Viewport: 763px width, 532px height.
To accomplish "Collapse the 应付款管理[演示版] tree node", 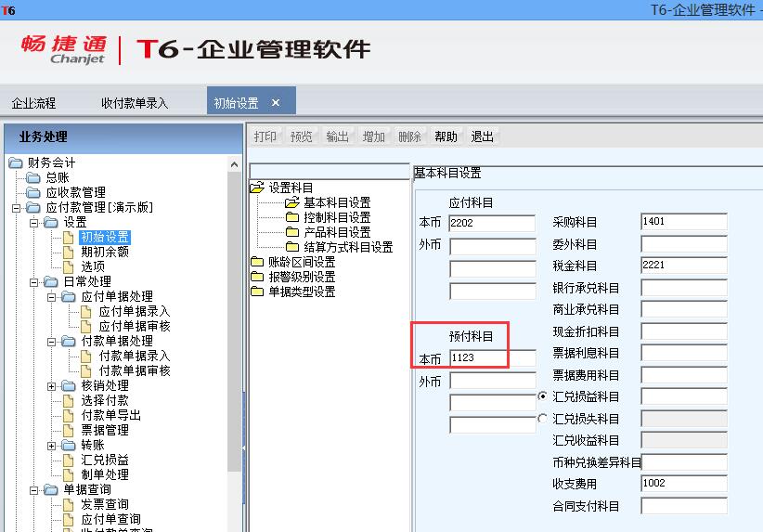I will pos(16,208).
